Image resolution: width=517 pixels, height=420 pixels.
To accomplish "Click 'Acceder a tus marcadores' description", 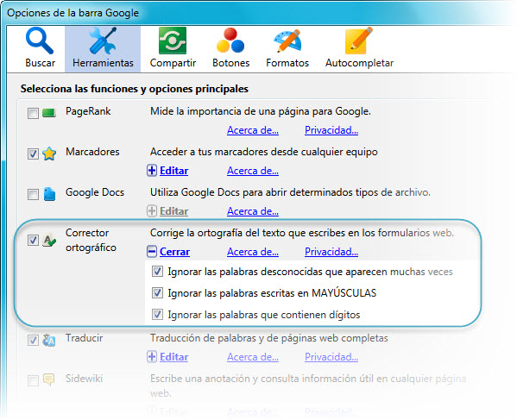I will 264,152.
